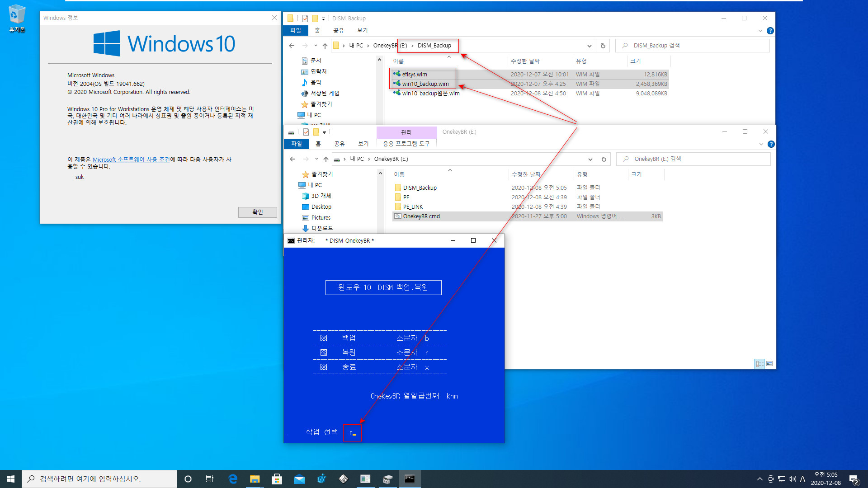Open quick access toolbar dropdown in OnekeyBR window
The image size is (868, 488).
pos(324,132)
